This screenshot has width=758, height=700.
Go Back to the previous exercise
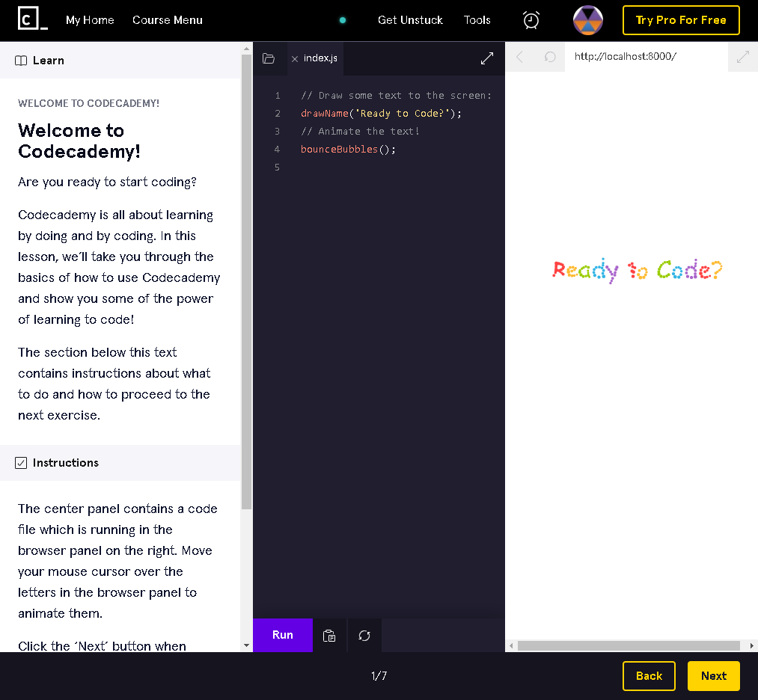[x=649, y=676]
